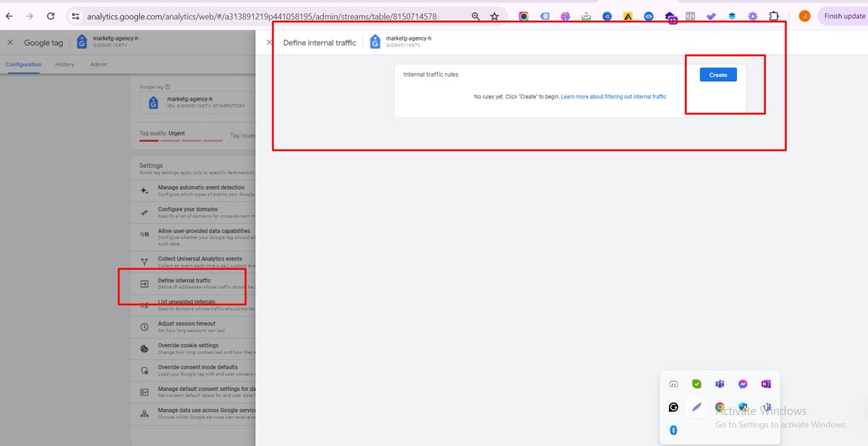The width and height of the screenshot is (868, 446).
Task: Close the Google tag panel
Action: click(x=10, y=43)
